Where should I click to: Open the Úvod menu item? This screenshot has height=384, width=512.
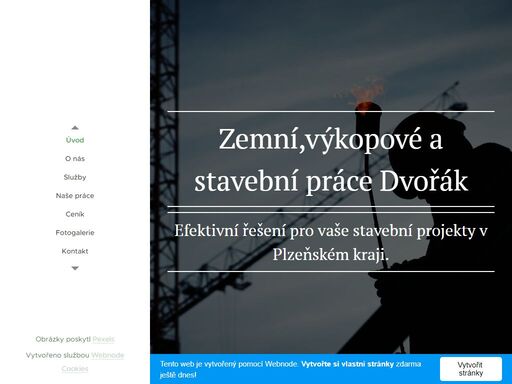pyautogui.click(x=75, y=140)
